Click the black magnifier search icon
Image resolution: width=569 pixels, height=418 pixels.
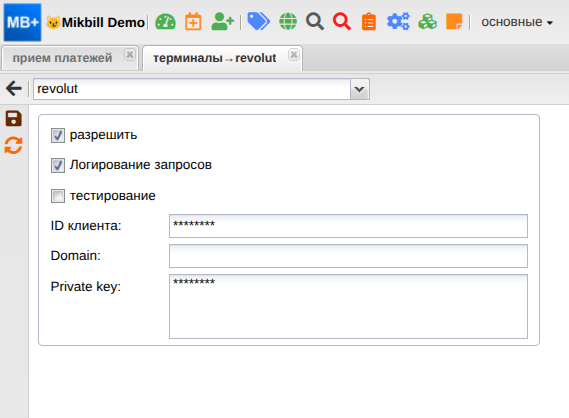click(315, 22)
